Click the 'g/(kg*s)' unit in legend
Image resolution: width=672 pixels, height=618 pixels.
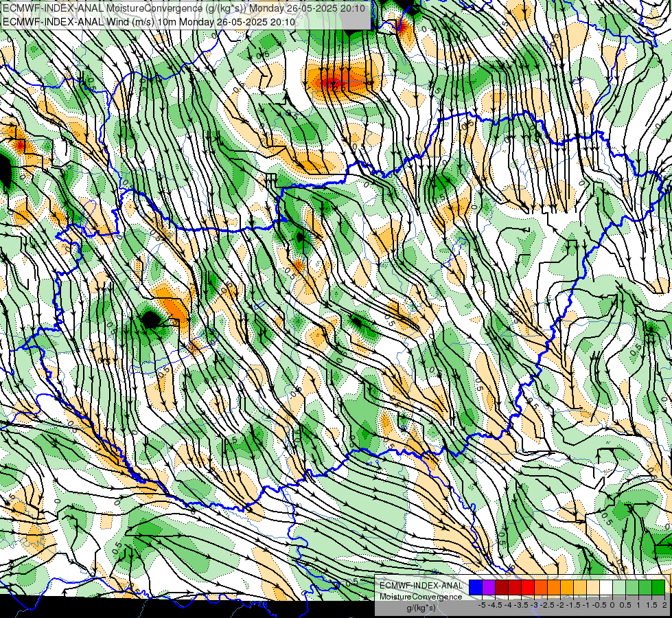click(421, 608)
